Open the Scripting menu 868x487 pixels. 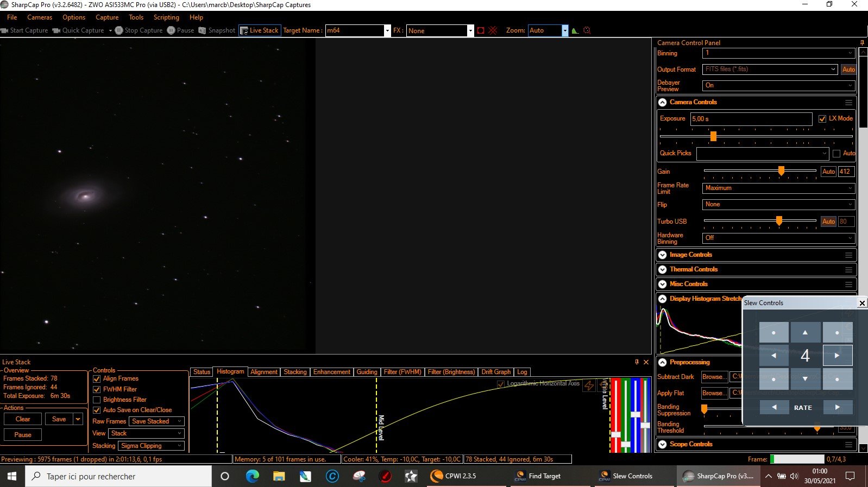(x=166, y=17)
